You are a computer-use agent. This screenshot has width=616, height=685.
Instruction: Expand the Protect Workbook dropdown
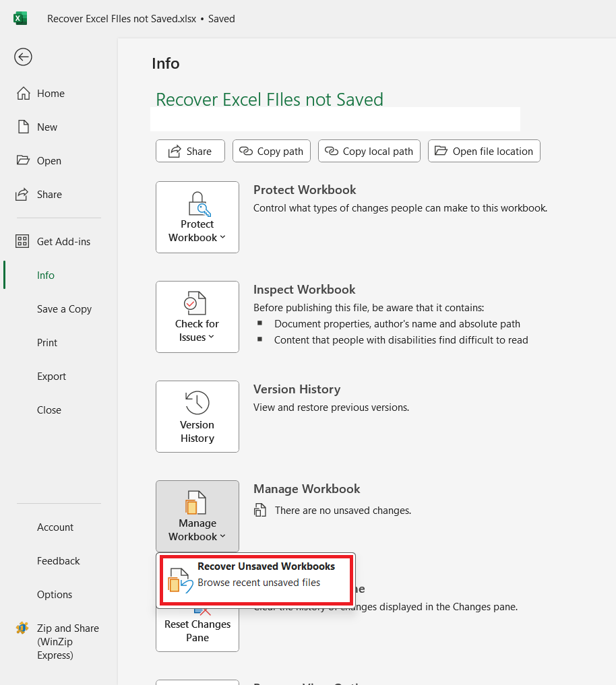(197, 217)
